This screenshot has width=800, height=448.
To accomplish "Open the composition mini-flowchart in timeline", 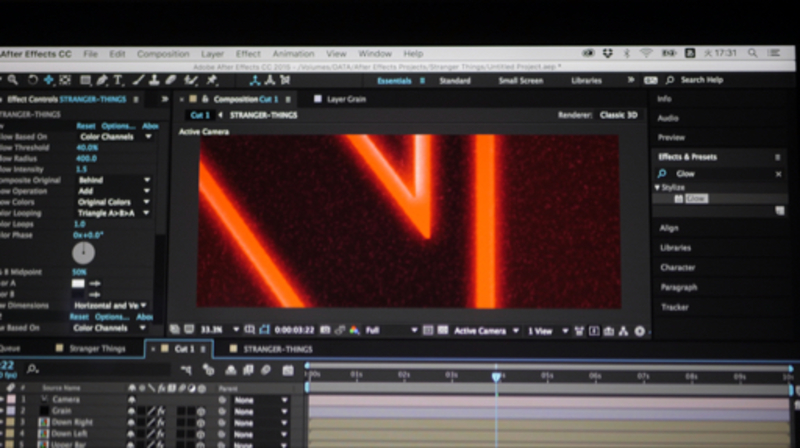I will [186, 370].
